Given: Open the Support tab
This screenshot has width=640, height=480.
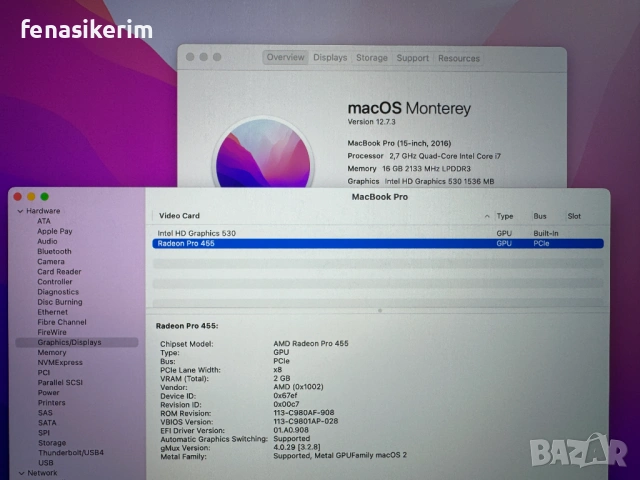Looking at the screenshot, I should pos(413,58).
